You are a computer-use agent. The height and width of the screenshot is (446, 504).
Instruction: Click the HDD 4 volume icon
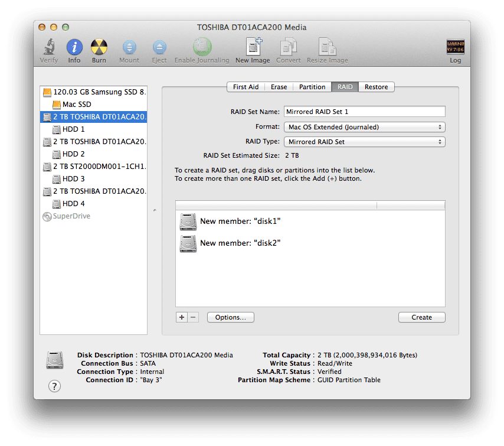57,204
